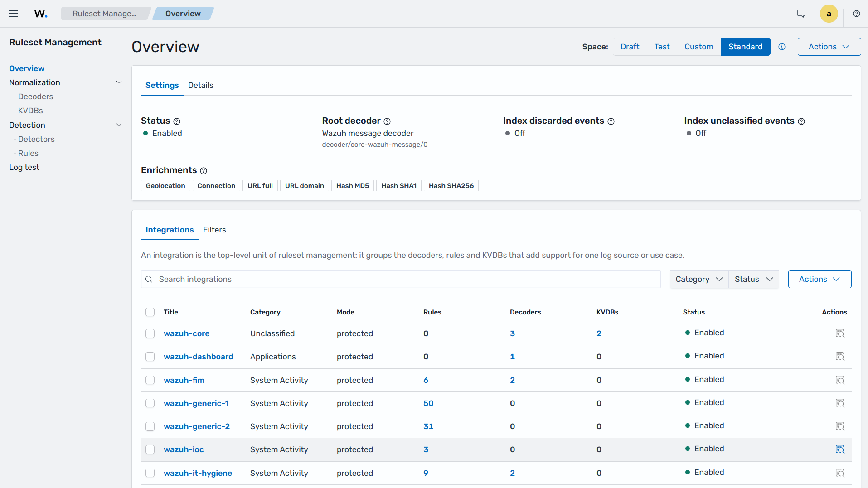The width and height of the screenshot is (868, 488).
Task: Switch to the Details tab
Action: (x=200, y=85)
